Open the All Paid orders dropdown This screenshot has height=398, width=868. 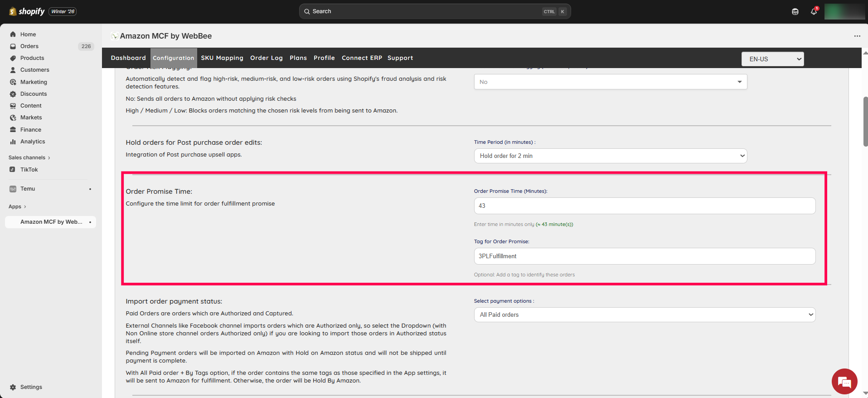(644, 314)
